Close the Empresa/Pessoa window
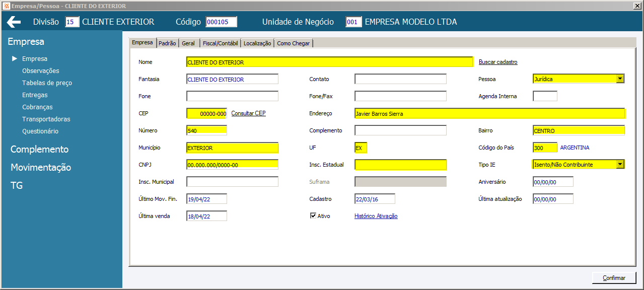This screenshot has width=644, height=290. point(637,6)
